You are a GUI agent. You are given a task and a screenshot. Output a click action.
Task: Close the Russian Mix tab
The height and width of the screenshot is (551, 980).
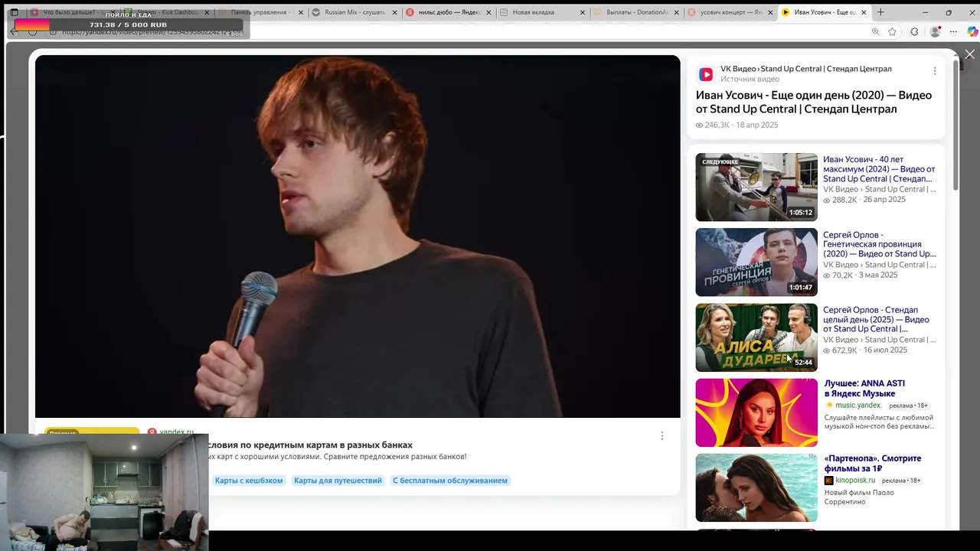pos(395,12)
